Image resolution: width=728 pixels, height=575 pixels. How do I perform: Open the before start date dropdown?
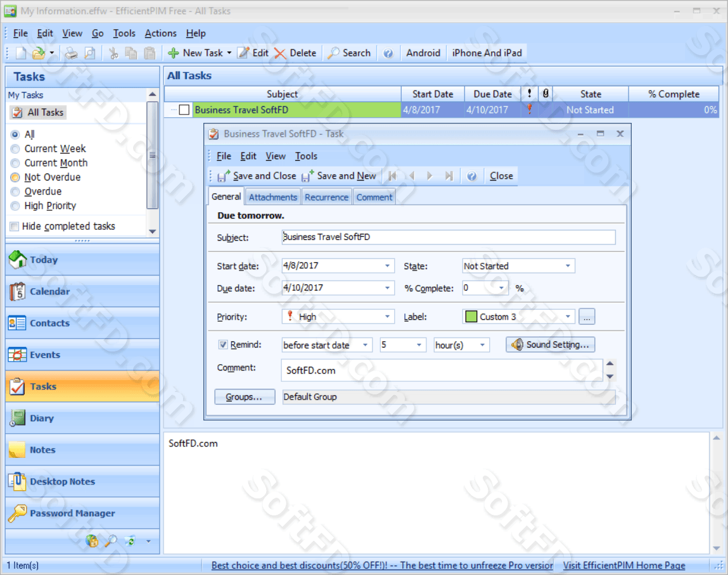(366, 345)
